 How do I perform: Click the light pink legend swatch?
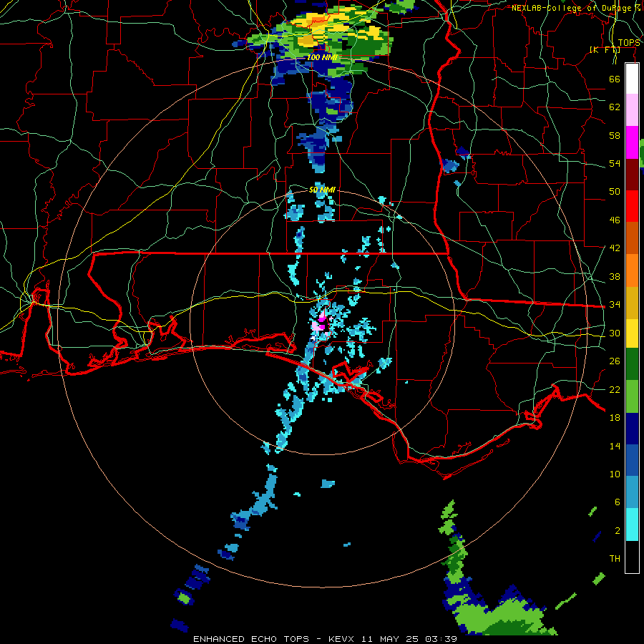point(632,110)
